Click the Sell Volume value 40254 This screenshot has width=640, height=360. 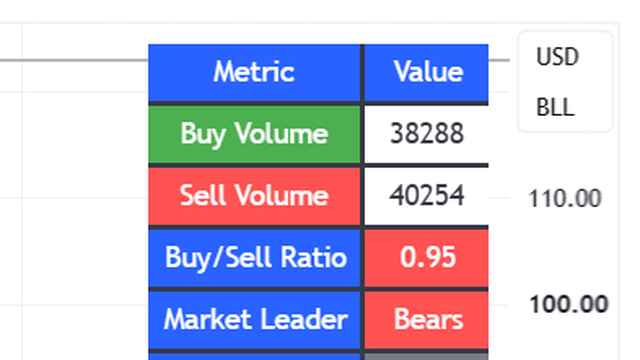[x=427, y=196]
